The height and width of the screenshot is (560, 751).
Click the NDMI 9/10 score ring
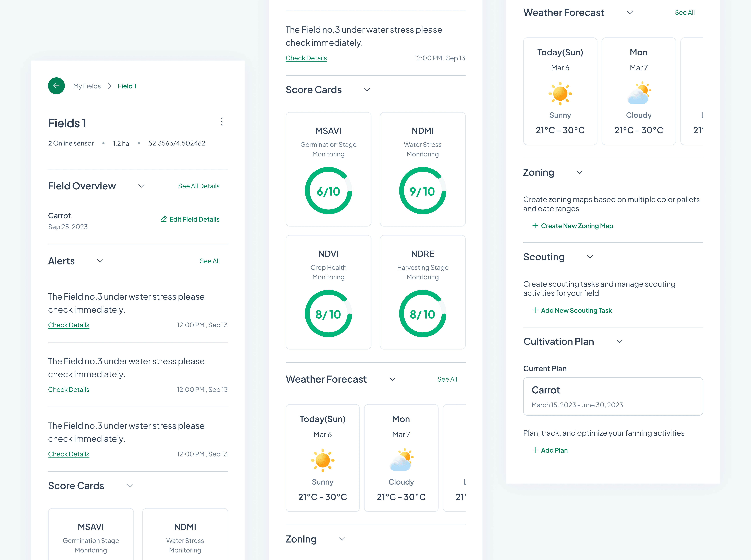[x=422, y=191]
